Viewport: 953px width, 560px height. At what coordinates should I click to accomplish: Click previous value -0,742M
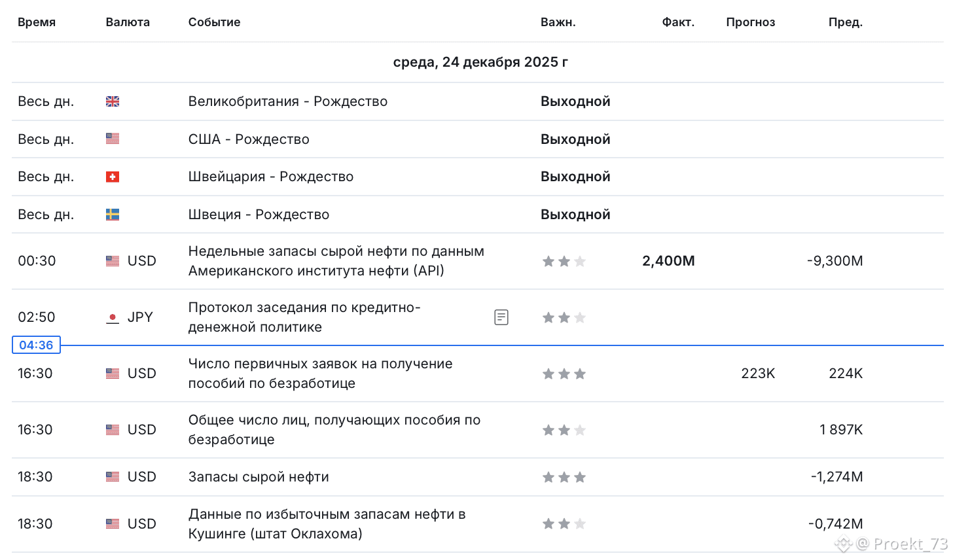click(x=835, y=524)
